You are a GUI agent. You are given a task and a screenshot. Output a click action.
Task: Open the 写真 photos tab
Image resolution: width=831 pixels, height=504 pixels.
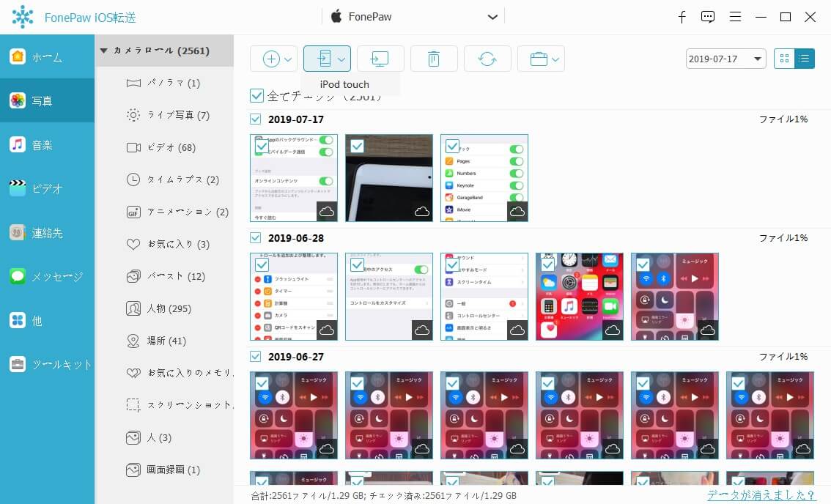click(47, 100)
